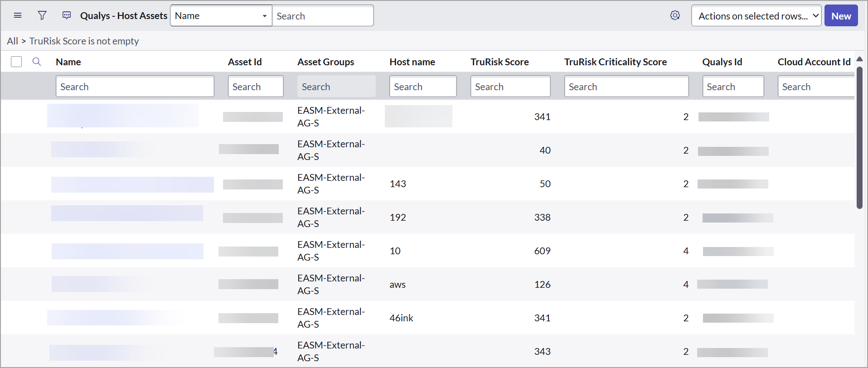Focus the Asset Id column search field

point(256,86)
